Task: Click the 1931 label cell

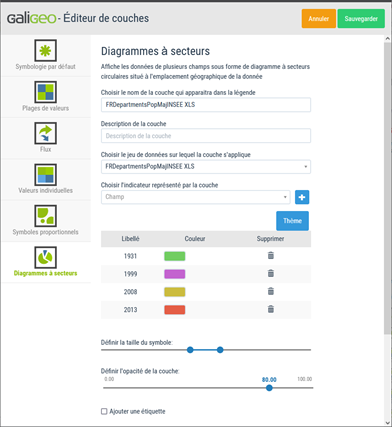Action: 130,256
